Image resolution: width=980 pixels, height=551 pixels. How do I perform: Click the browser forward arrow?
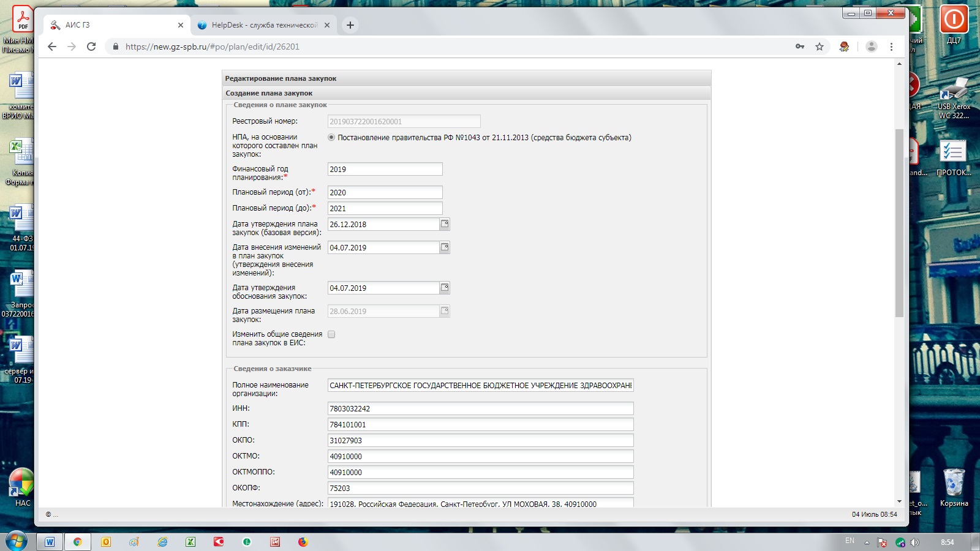pos(72,47)
